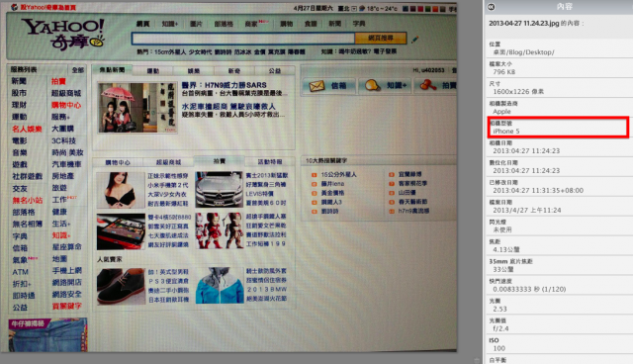This screenshot has width=633, height=364.
Task: Select the iPhone 5 camera model value
Action: tap(505, 132)
